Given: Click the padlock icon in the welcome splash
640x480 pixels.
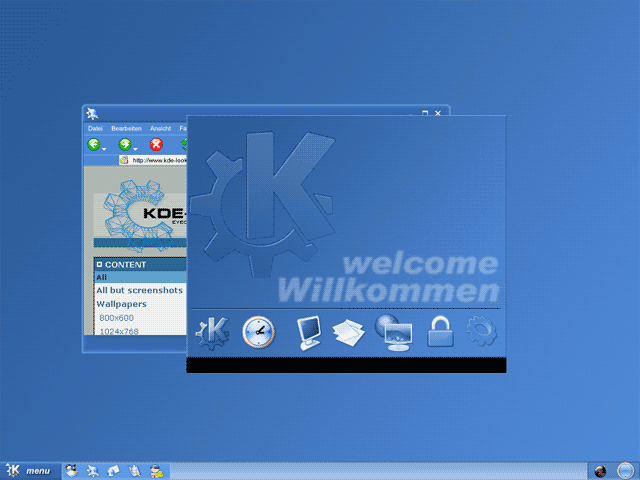Looking at the screenshot, I should coord(440,332).
